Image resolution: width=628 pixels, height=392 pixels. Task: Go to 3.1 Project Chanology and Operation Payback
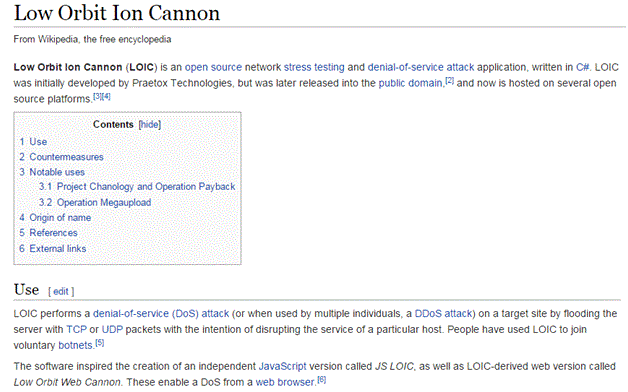pyautogui.click(x=137, y=187)
